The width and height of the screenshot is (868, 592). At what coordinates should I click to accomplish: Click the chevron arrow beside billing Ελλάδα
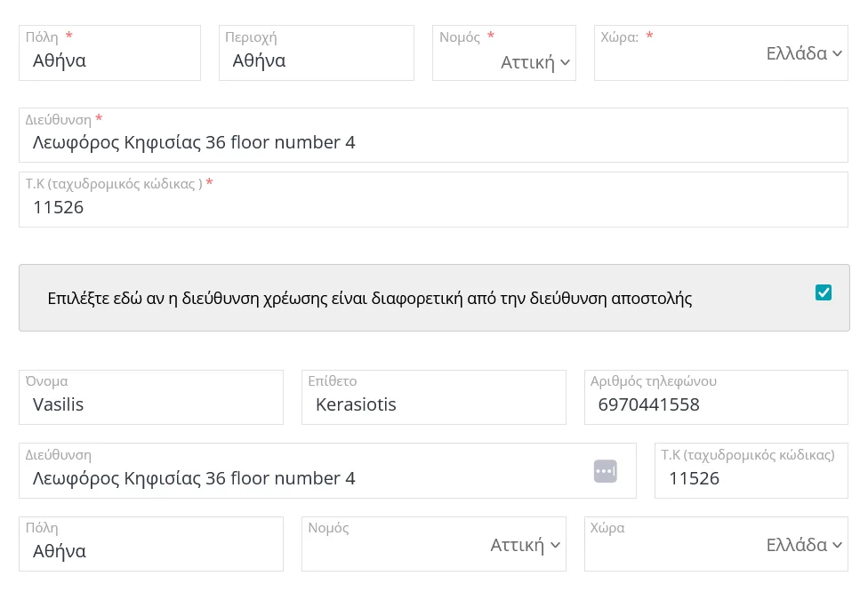[837, 545]
